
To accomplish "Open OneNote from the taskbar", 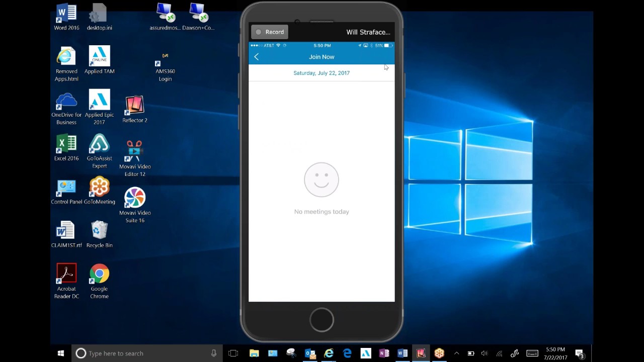I will (384, 353).
